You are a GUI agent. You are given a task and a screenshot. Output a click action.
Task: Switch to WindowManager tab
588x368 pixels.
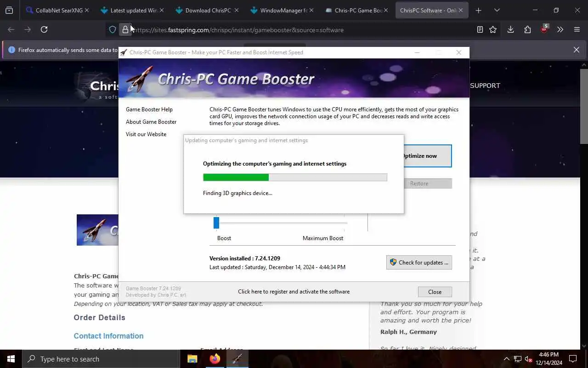tap(283, 10)
